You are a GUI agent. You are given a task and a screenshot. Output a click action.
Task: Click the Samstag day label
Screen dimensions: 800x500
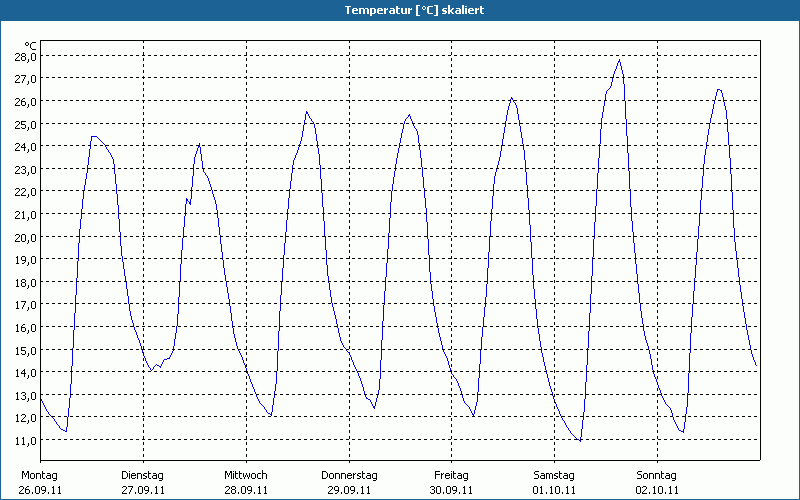click(x=554, y=475)
